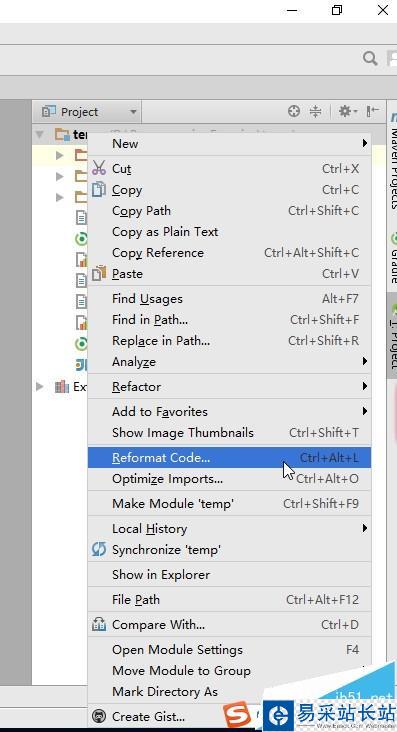The width and height of the screenshot is (397, 732).
Task: Click the Create Gist GitHub icon
Action: (x=99, y=716)
